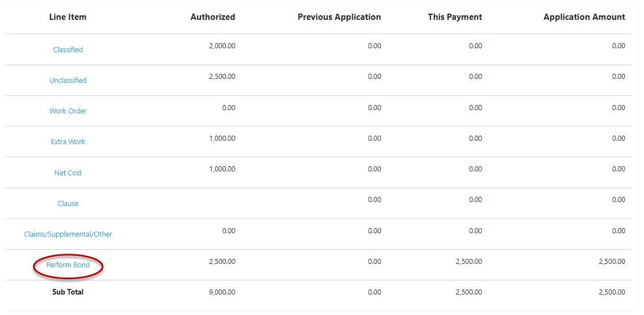Click the Line Item column header

[x=68, y=17]
